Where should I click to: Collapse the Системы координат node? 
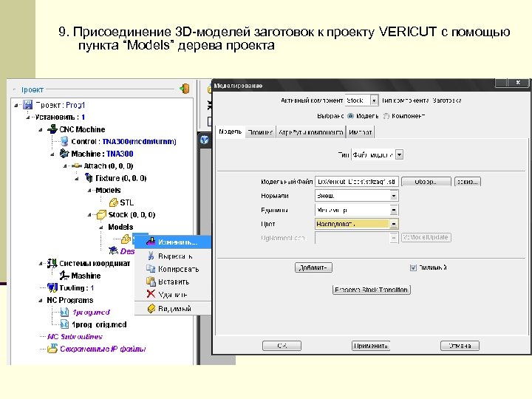coord(41,264)
